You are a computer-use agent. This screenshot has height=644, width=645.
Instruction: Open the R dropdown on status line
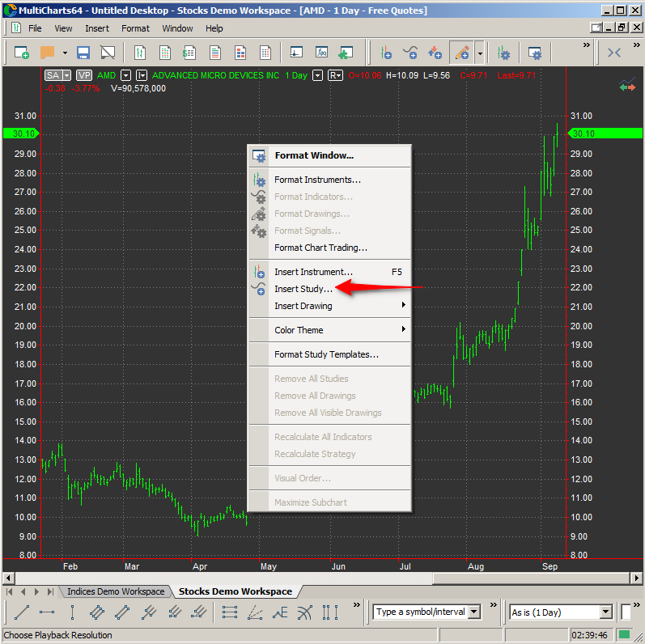(x=335, y=75)
